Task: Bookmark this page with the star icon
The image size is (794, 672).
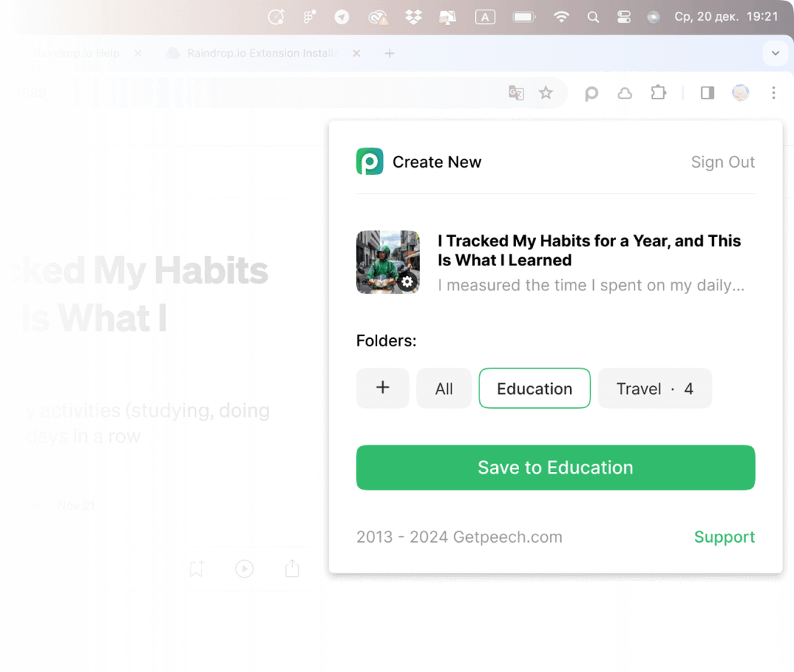Action: click(x=546, y=93)
